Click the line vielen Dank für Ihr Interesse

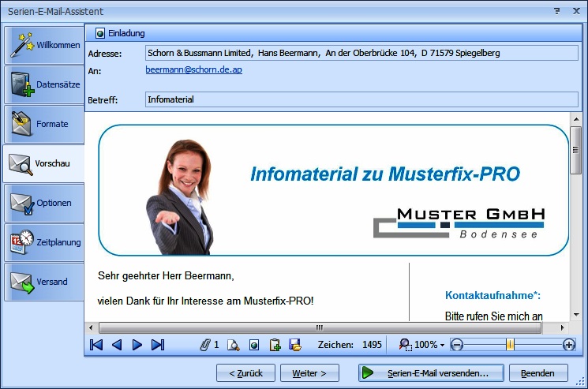[205, 301]
